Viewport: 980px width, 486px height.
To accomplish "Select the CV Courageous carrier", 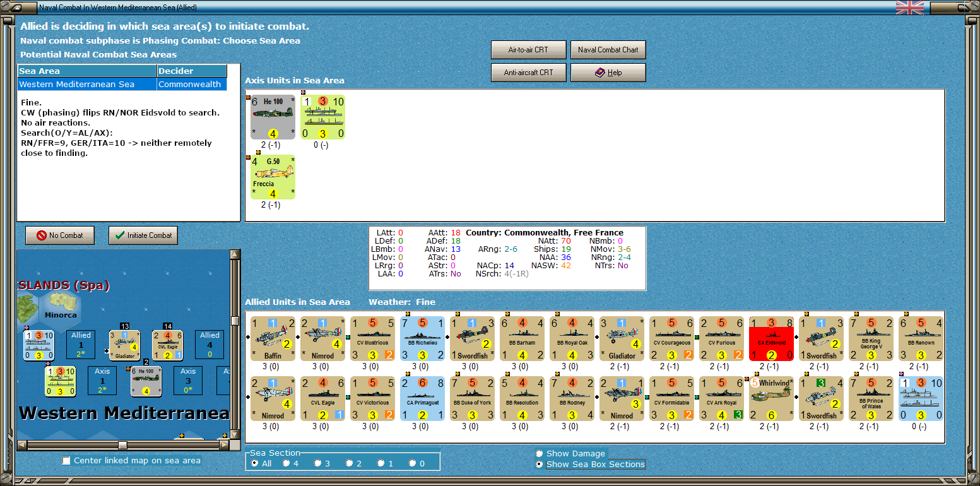I will tap(671, 338).
